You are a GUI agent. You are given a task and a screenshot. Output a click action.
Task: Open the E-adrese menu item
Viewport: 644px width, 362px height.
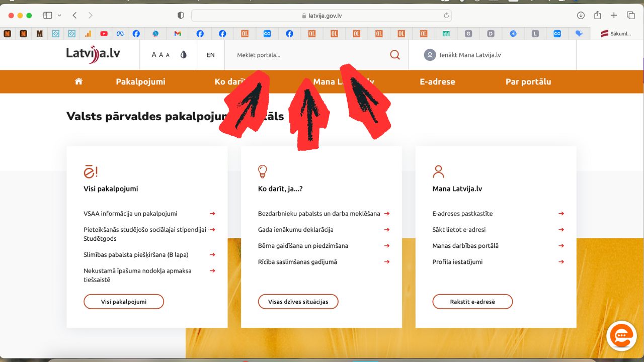(x=437, y=81)
